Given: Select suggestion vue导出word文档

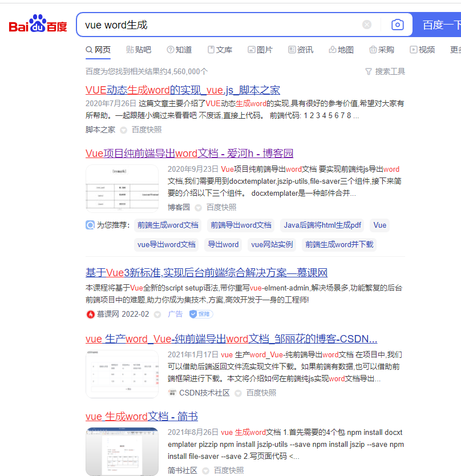Looking at the screenshot, I should coord(166,245).
